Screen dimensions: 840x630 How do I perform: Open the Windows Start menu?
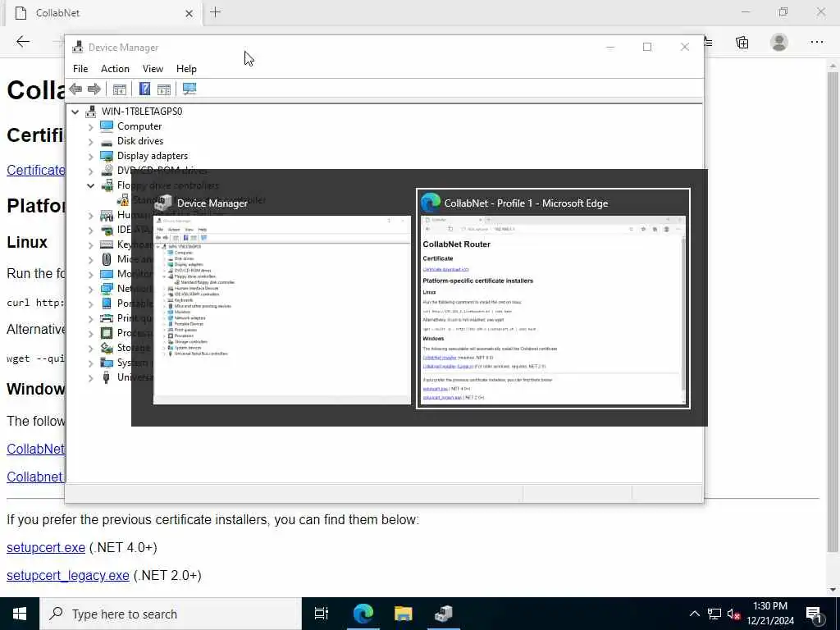click(x=20, y=614)
